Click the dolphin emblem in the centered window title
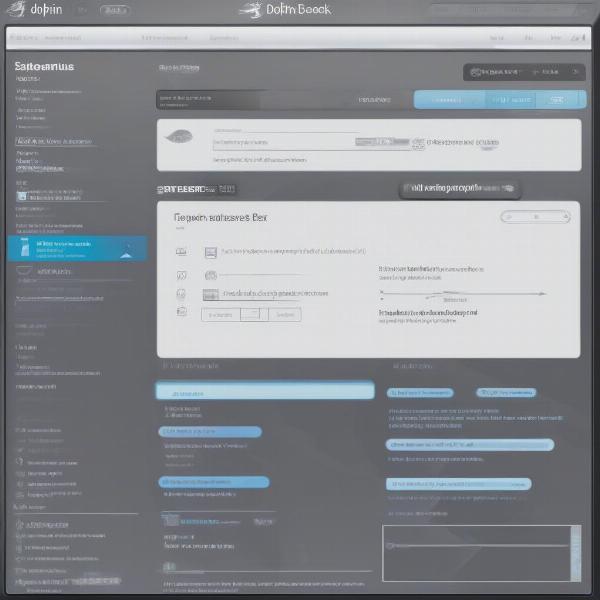The width and height of the screenshot is (600, 600). pos(251,10)
